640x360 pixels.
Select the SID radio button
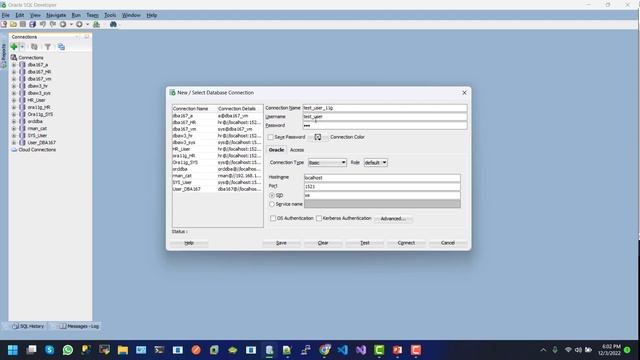[x=272, y=196]
